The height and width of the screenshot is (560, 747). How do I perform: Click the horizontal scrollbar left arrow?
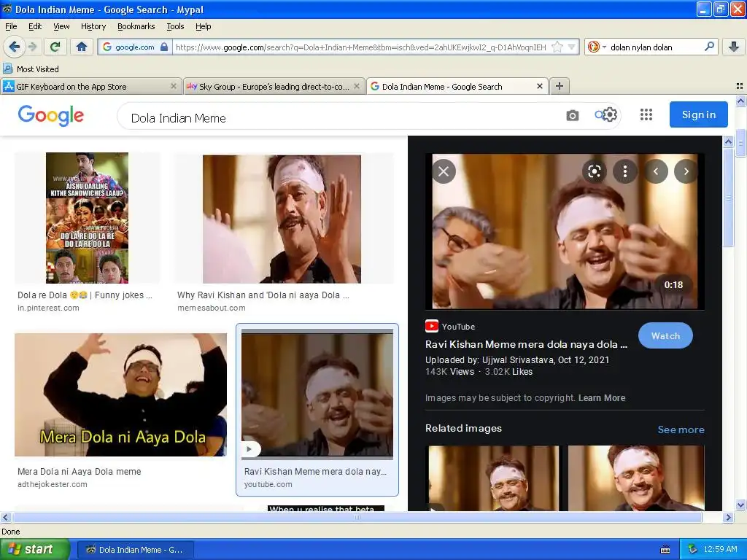(6, 517)
